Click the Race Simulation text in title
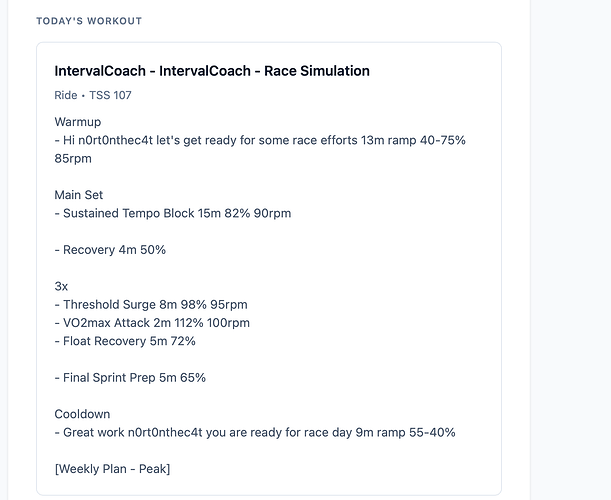 click(x=317, y=72)
